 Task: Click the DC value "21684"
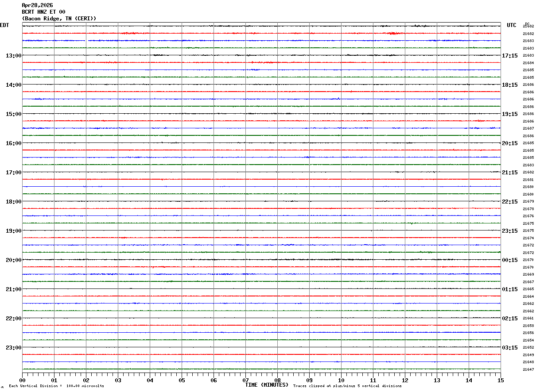[x=528, y=63]
